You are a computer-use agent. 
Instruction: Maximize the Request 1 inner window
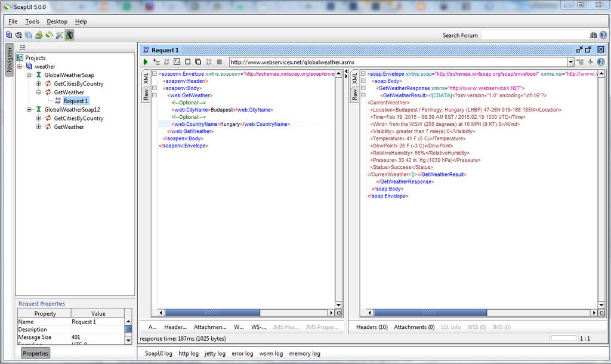tap(589, 49)
